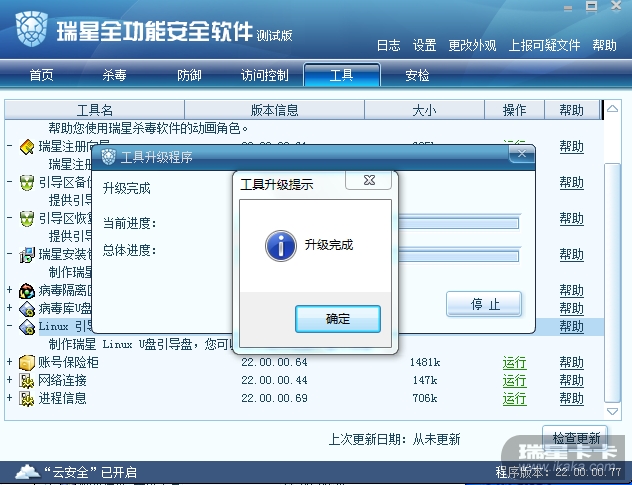Click the 病毒库U盘 tool icon
The height and width of the screenshot is (485, 632).
point(27,309)
